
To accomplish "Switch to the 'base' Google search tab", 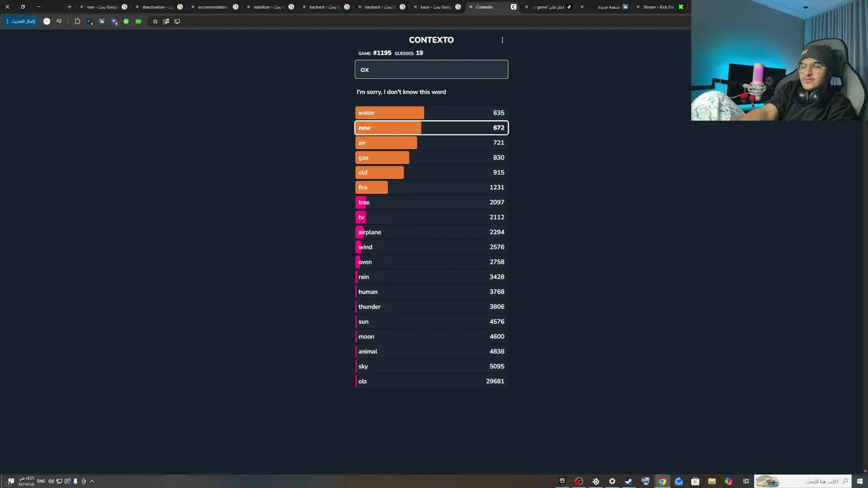I will (x=435, y=7).
